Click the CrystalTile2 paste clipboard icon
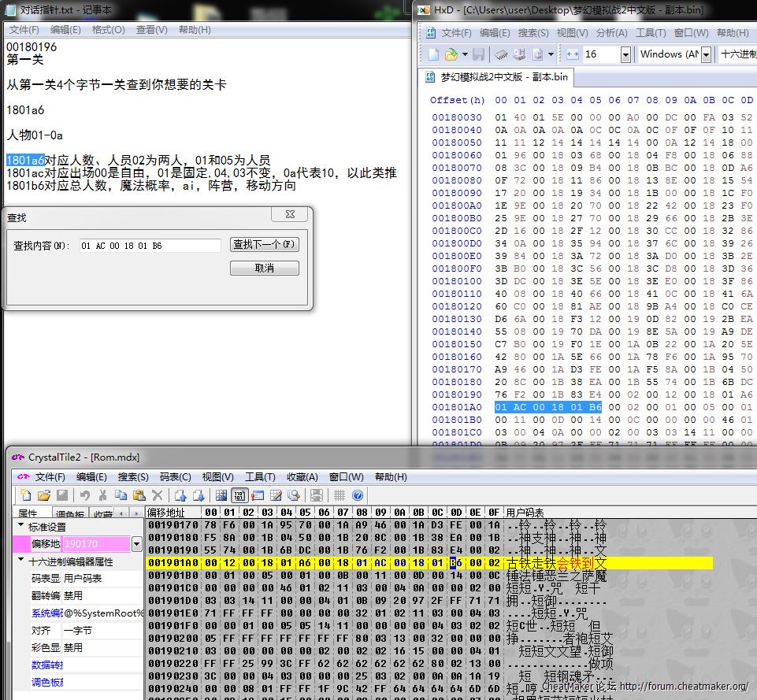The width and height of the screenshot is (757, 700). click(x=139, y=495)
